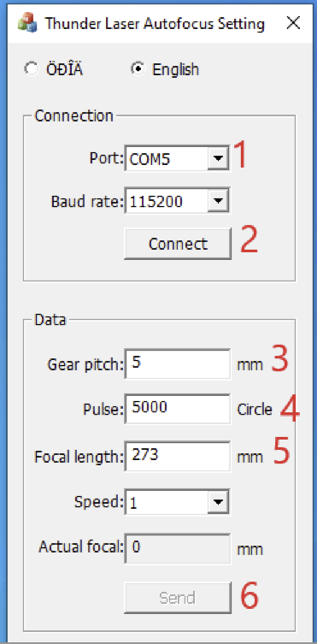Click the English label text
Viewport: 317px width, 644px height.
(x=175, y=69)
